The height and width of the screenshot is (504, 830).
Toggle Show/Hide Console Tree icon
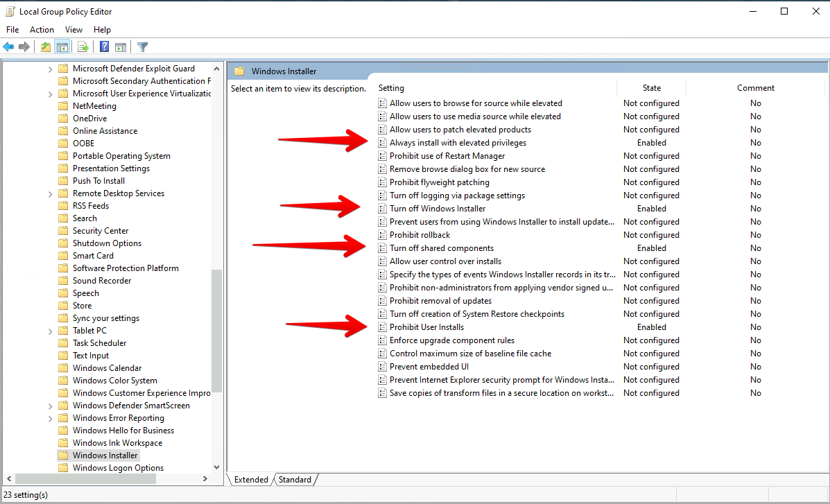[x=62, y=47]
